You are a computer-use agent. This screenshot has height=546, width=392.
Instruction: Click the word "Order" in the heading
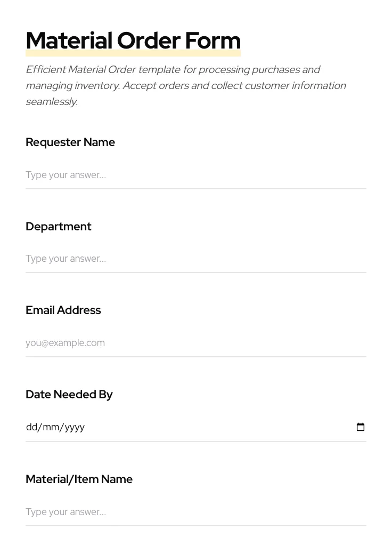pyautogui.click(x=148, y=41)
